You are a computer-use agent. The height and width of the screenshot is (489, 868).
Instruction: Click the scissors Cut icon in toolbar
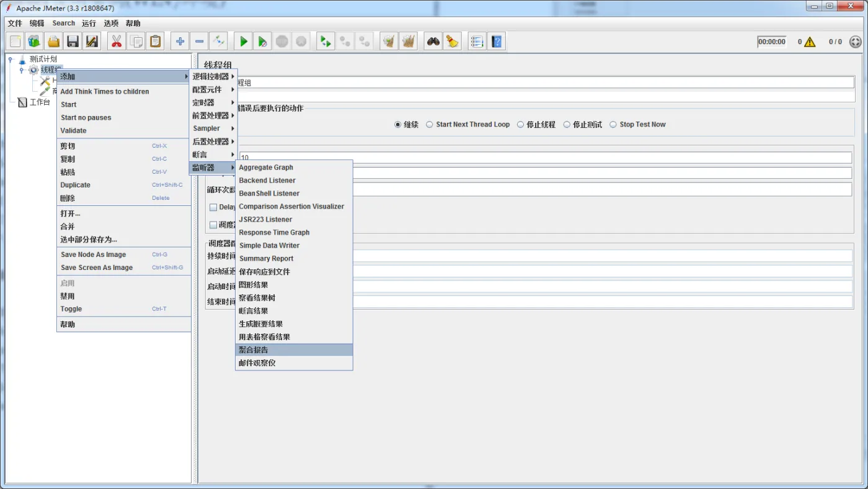pyautogui.click(x=116, y=42)
